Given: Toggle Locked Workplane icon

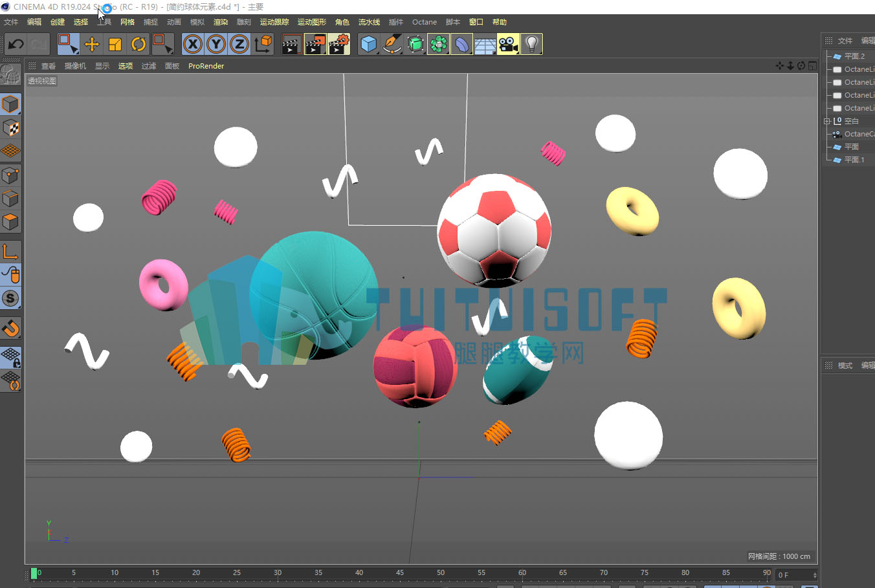Looking at the screenshot, I should pos(10,358).
